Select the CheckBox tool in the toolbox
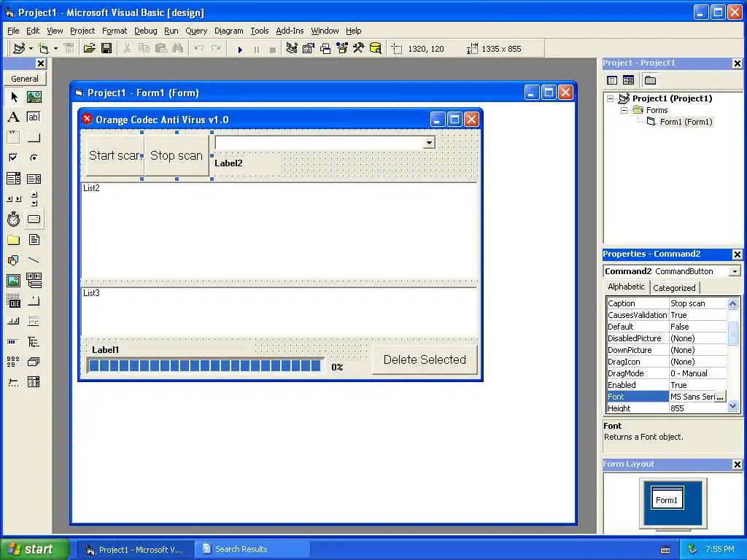 pyautogui.click(x=14, y=158)
